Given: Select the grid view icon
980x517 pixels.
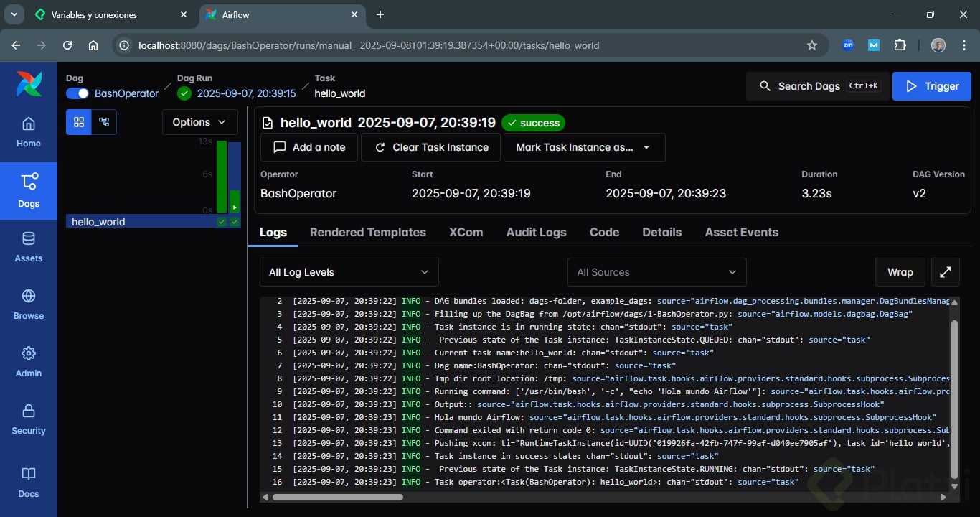Looking at the screenshot, I should 79,122.
